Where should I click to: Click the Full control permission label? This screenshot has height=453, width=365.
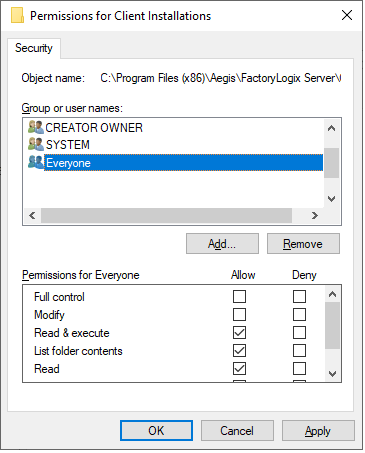[x=59, y=297]
